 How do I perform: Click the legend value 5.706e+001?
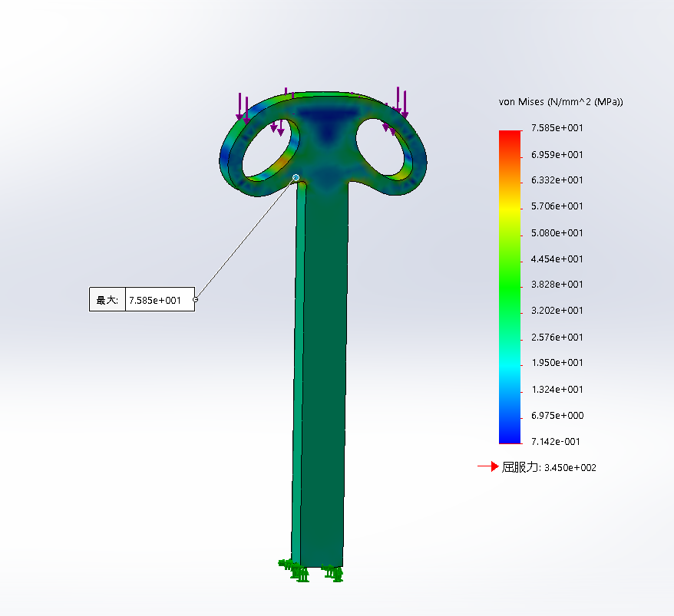point(557,206)
